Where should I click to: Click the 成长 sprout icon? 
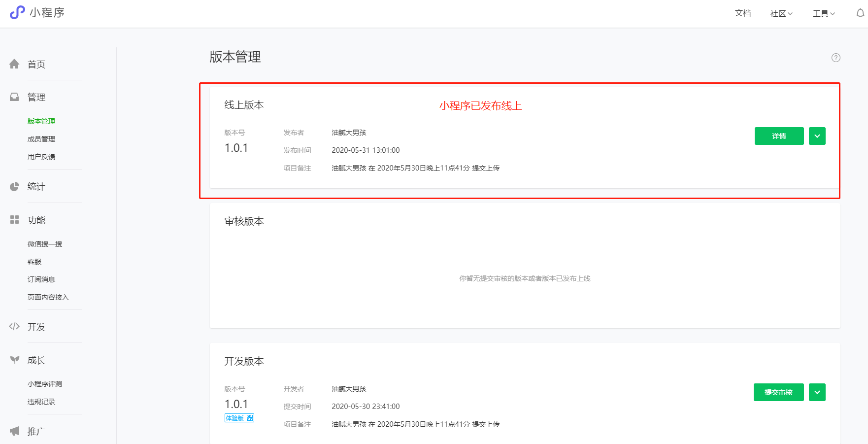(x=14, y=359)
